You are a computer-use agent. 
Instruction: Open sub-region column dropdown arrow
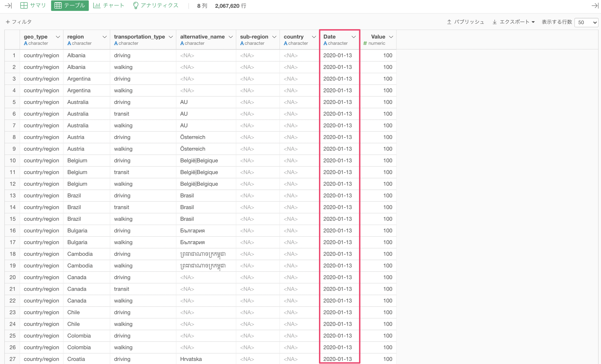[x=274, y=37]
